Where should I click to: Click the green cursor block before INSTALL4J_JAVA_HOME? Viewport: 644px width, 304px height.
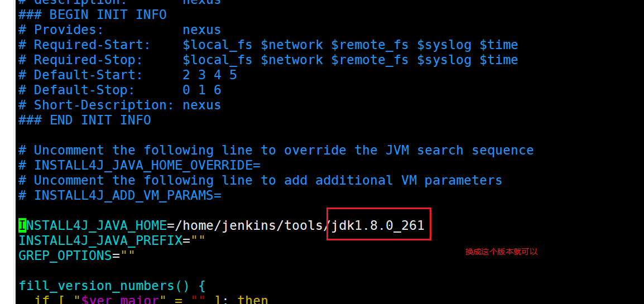point(22,225)
